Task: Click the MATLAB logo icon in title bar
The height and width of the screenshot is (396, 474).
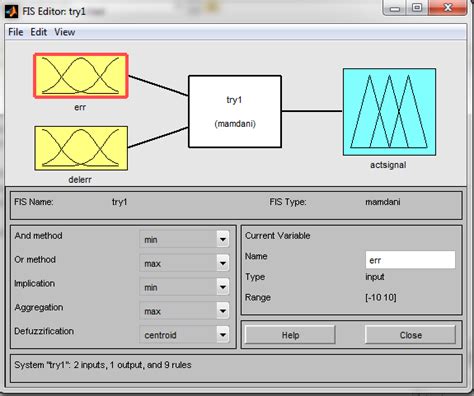Action: [x=12, y=12]
